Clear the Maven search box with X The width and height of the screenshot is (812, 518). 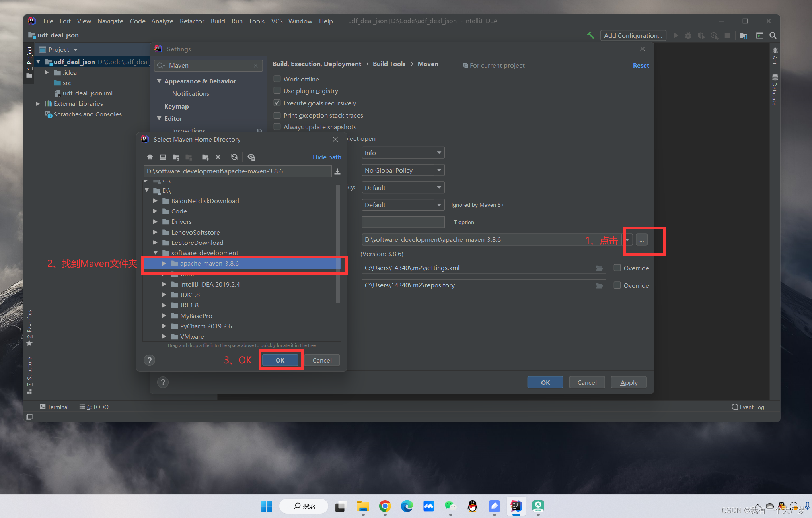coord(256,66)
